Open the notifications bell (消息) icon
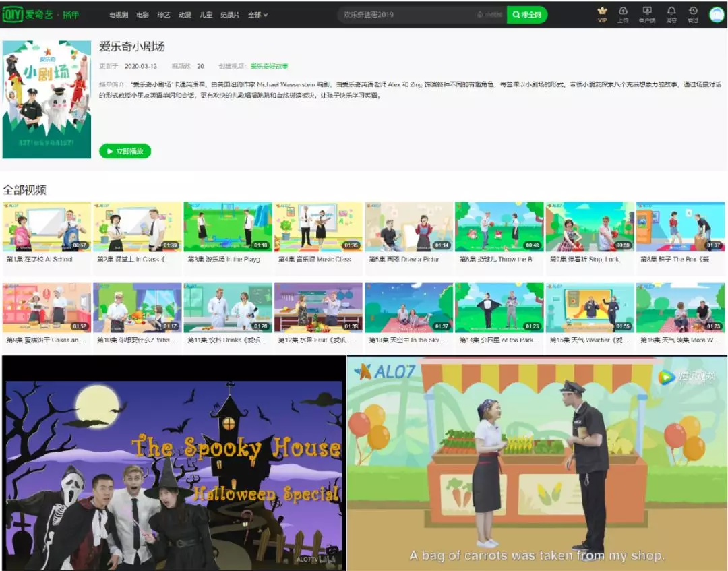 (671, 14)
